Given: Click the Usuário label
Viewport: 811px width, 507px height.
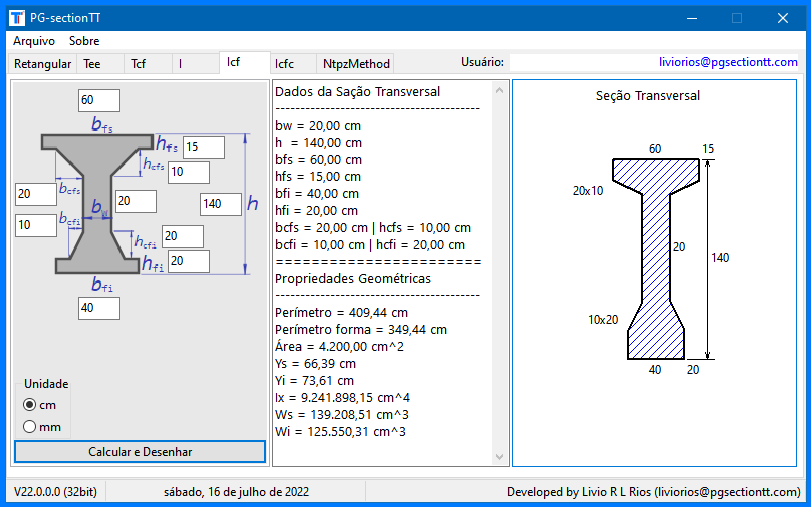Looking at the screenshot, I should 482,62.
